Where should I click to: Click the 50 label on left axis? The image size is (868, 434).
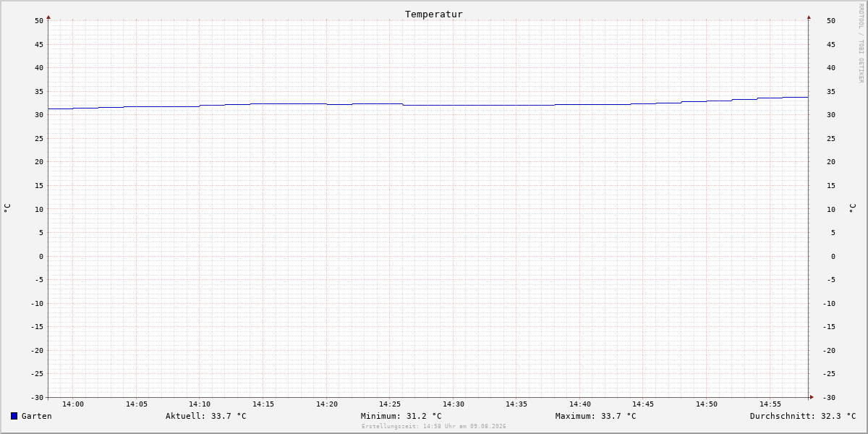click(x=39, y=20)
